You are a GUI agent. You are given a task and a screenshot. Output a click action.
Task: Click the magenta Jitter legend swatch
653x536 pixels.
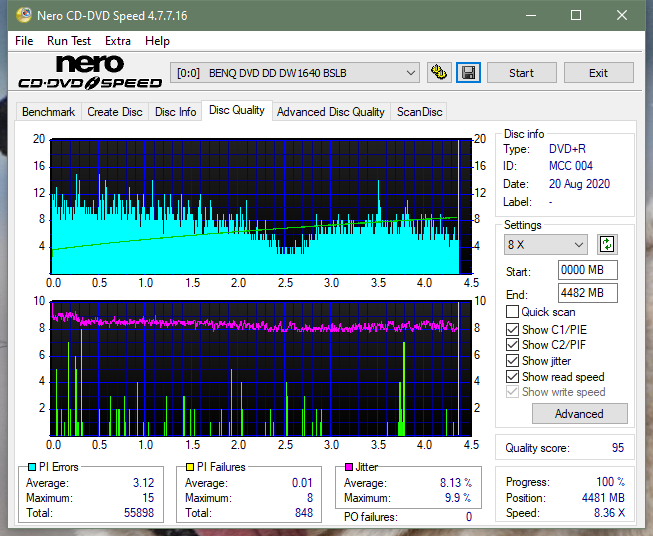pyautogui.click(x=349, y=467)
